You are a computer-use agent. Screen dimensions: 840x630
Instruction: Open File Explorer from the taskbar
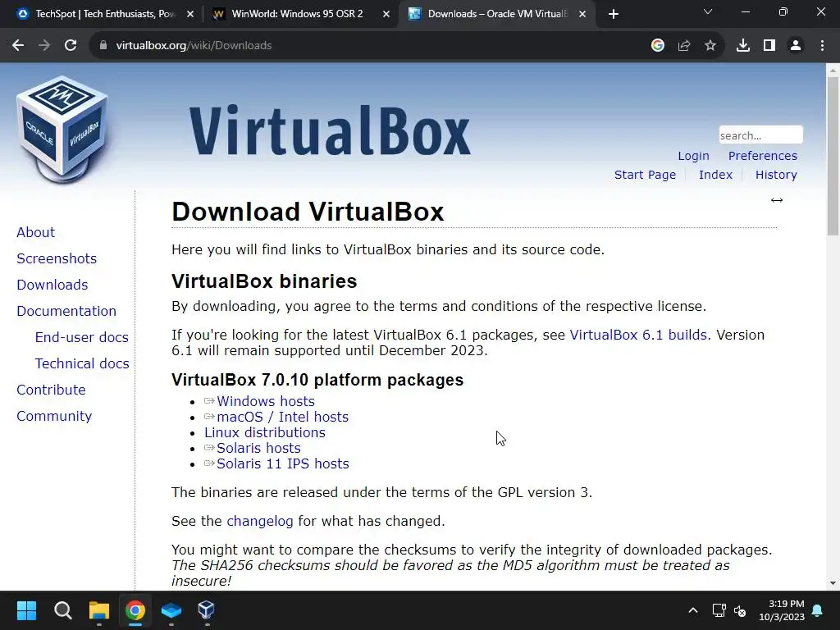[x=99, y=610]
